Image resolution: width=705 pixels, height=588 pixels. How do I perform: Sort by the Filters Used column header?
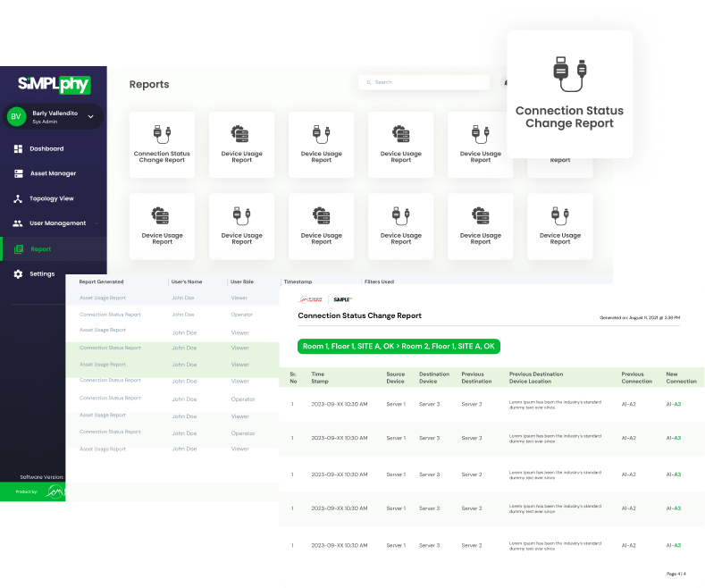pyautogui.click(x=379, y=281)
